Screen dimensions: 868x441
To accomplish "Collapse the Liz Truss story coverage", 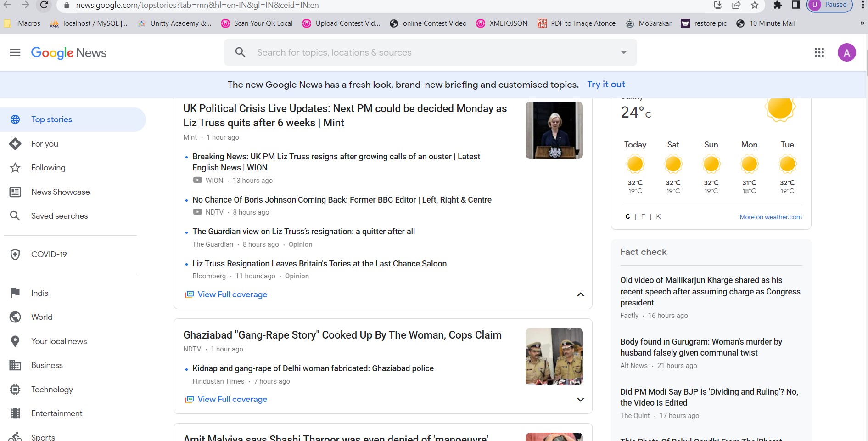I will click(x=580, y=294).
